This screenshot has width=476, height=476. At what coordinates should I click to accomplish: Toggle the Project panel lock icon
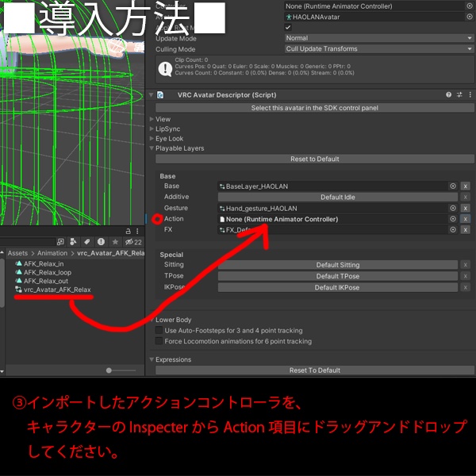(128, 232)
